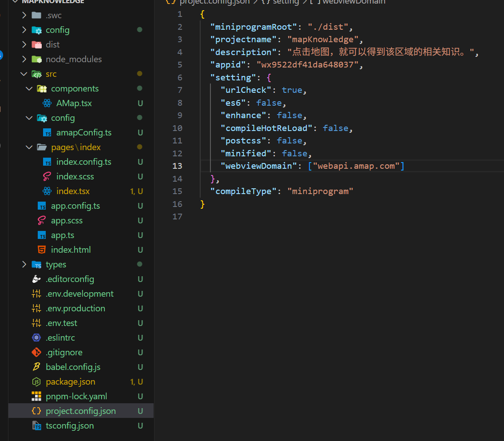504x441 pixels.
Task: Click line number 13 in the gutter
Action: point(178,166)
